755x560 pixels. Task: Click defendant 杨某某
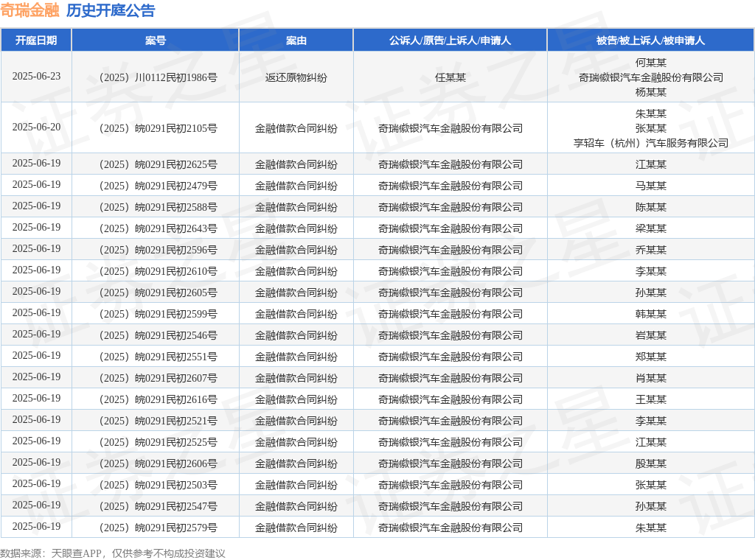(650, 92)
